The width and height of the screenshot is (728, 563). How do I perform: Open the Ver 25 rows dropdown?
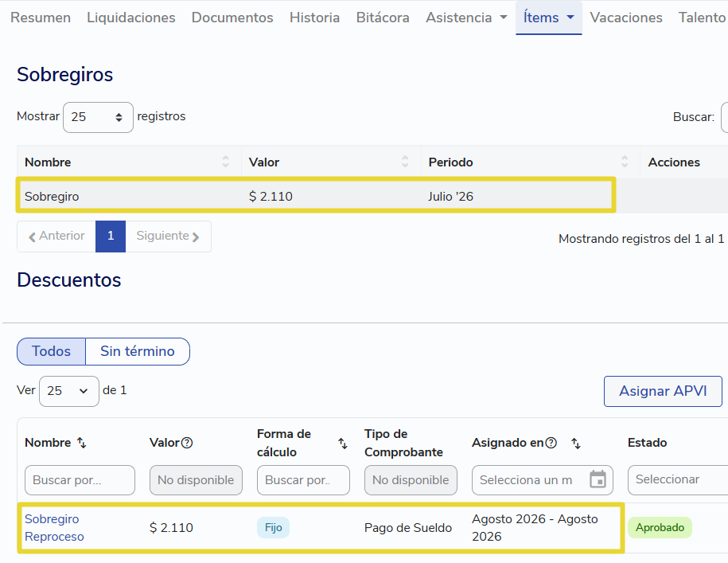point(68,391)
